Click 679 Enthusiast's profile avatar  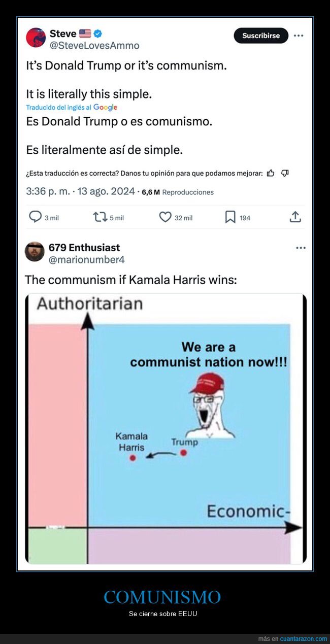[35, 251]
